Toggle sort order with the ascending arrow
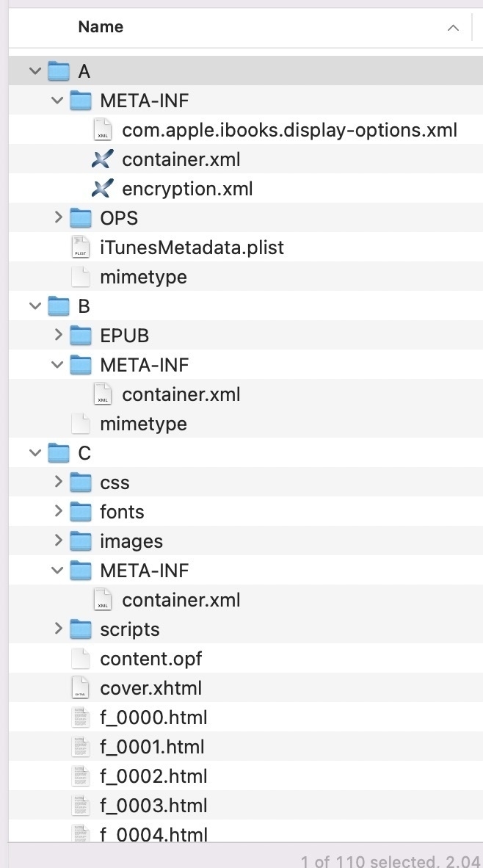This screenshot has width=483, height=868. point(453,28)
